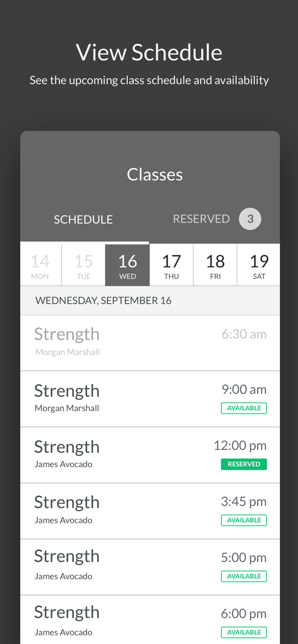
Task: Open the Reserved tab
Action: pos(201,219)
